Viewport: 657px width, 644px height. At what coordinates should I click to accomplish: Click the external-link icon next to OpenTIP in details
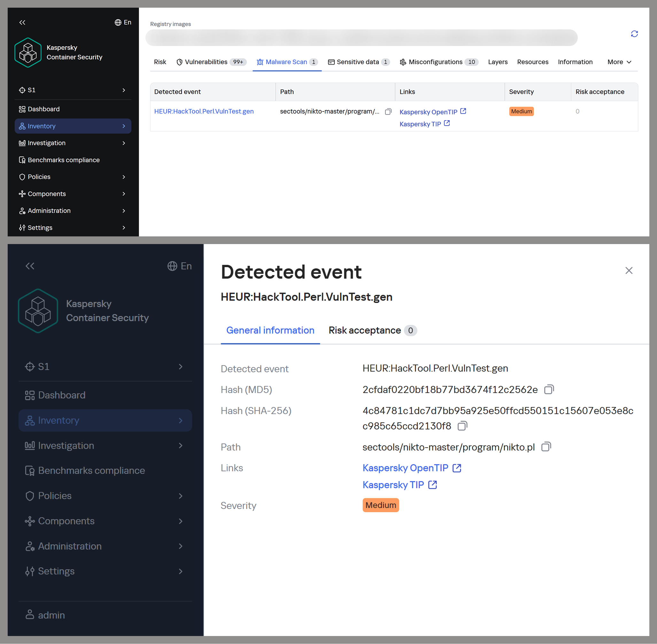point(457,468)
